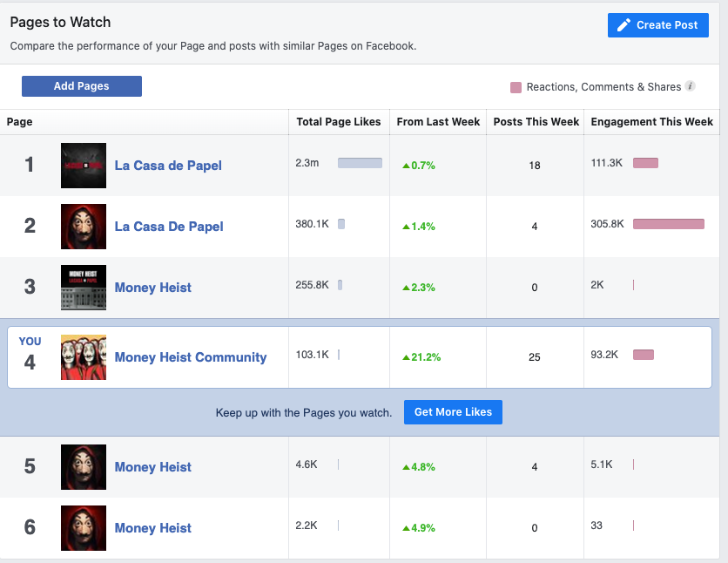Viewport: 728px width, 563px height.
Task: Open the La Casa De Papel rank 2 avatar
Action: (84, 227)
